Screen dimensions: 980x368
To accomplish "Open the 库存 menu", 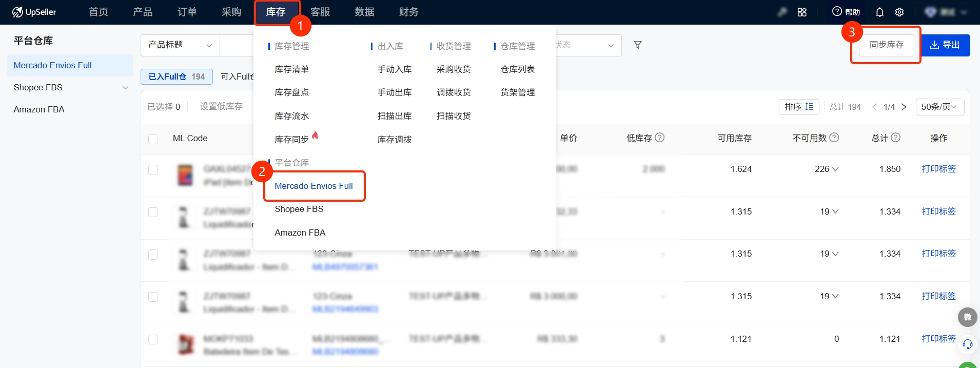I will click(276, 12).
